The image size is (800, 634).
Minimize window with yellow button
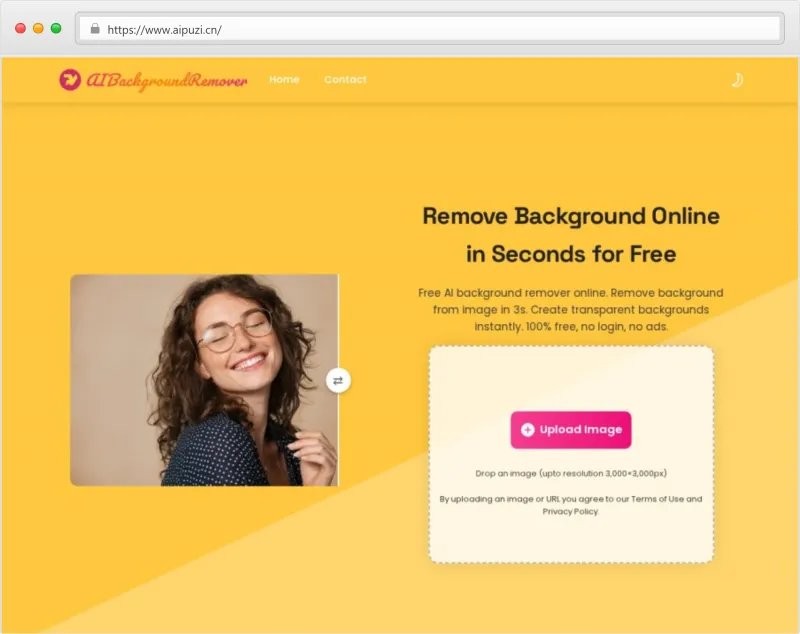pyautogui.click(x=38, y=29)
